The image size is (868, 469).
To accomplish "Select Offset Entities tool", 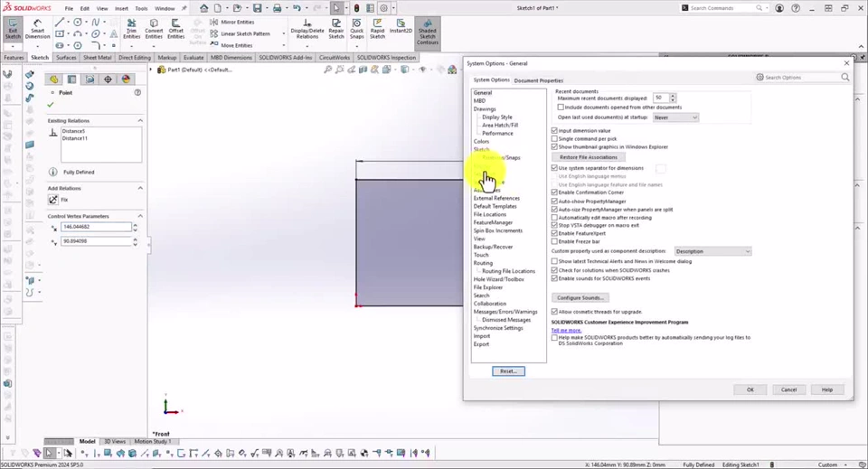I will tap(175, 29).
